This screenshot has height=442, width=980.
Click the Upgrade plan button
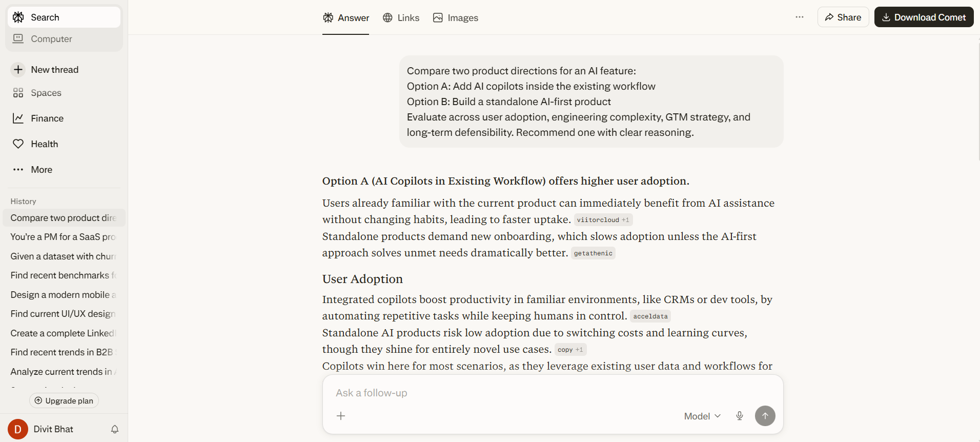click(64, 400)
